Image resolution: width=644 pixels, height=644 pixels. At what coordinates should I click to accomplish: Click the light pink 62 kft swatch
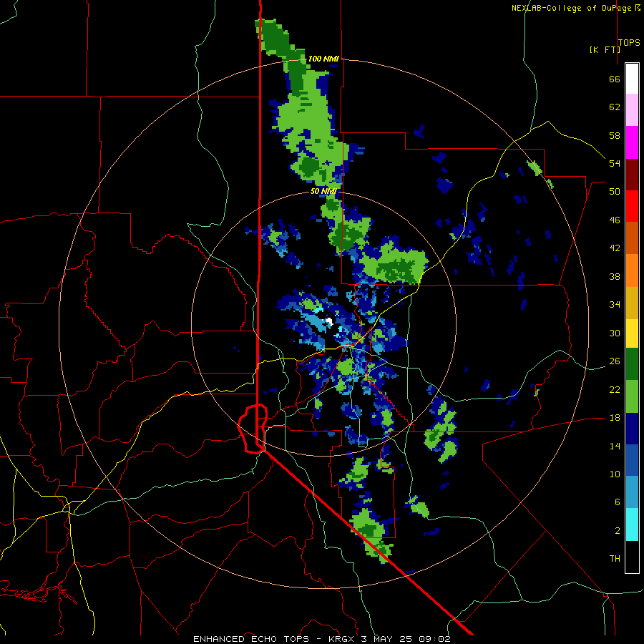pos(632,109)
